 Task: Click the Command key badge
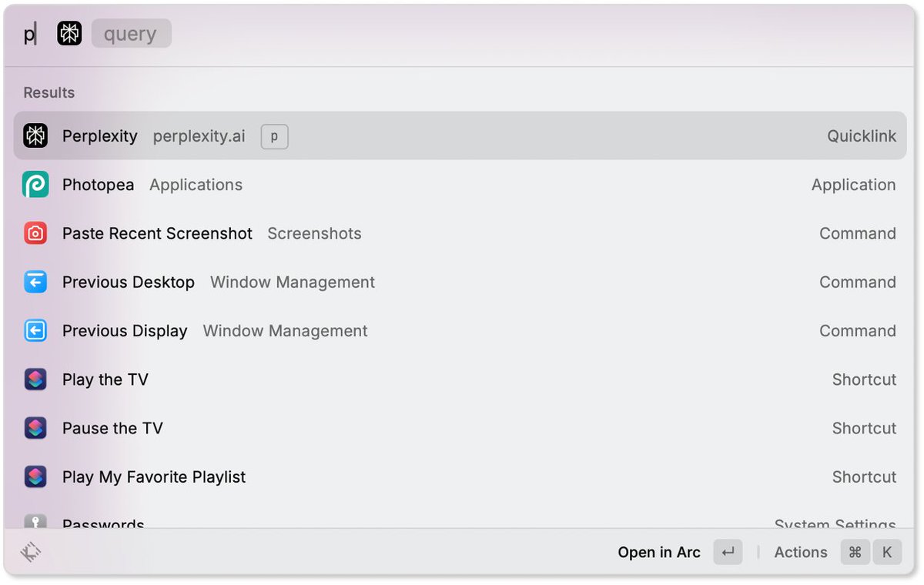[x=855, y=552]
